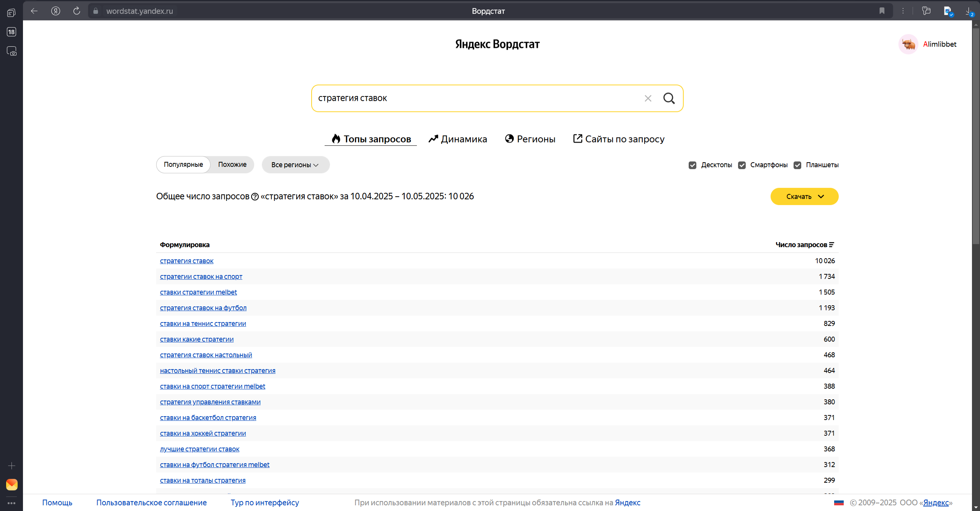
Task: Open ставки на хоккей стратегии link
Action: (203, 433)
